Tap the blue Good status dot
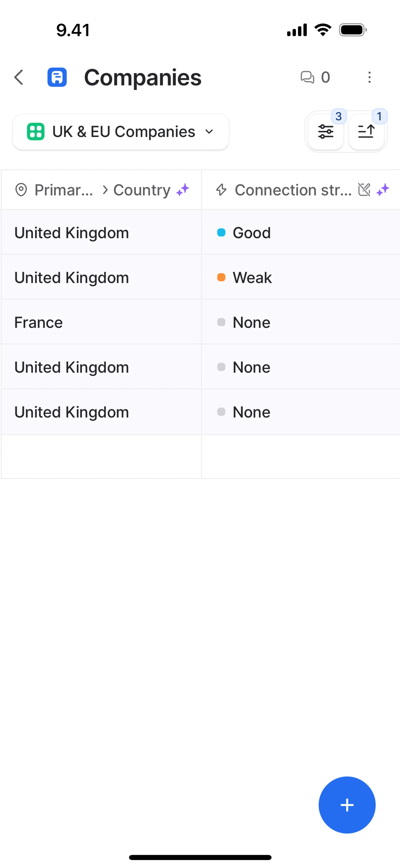Viewport: 400px width, 868px height. pyautogui.click(x=221, y=233)
